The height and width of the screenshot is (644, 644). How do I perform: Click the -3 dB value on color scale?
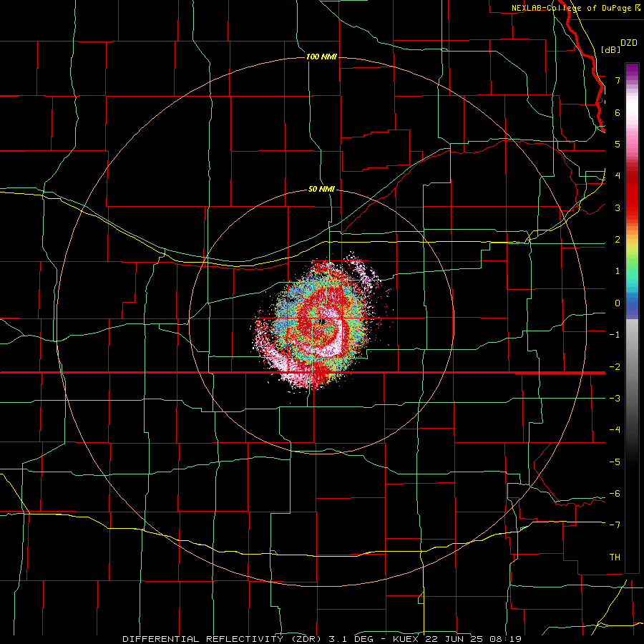(615, 398)
